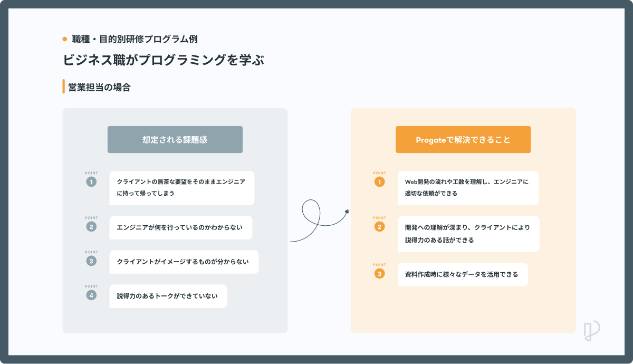Click the 想定される課題感 header box
The image size is (633, 364).
point(175,140)
